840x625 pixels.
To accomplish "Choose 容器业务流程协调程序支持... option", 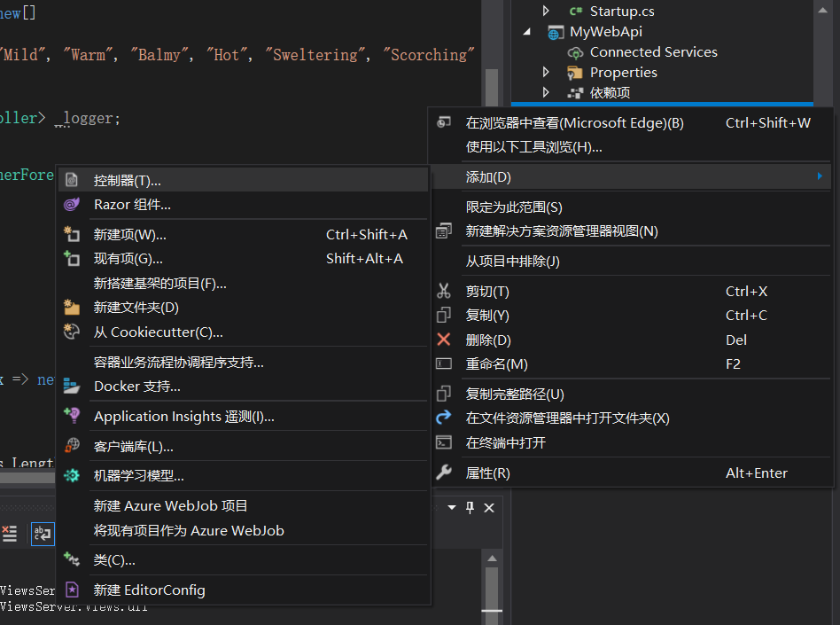I will pyautogui.click(x=243, y=362).
